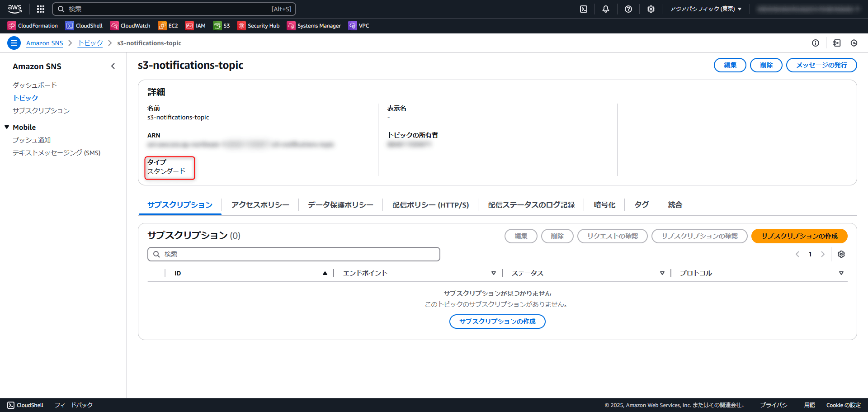Switch to the 暗号化 tab
The image size is (868, 412).
(x=604, y=205)
